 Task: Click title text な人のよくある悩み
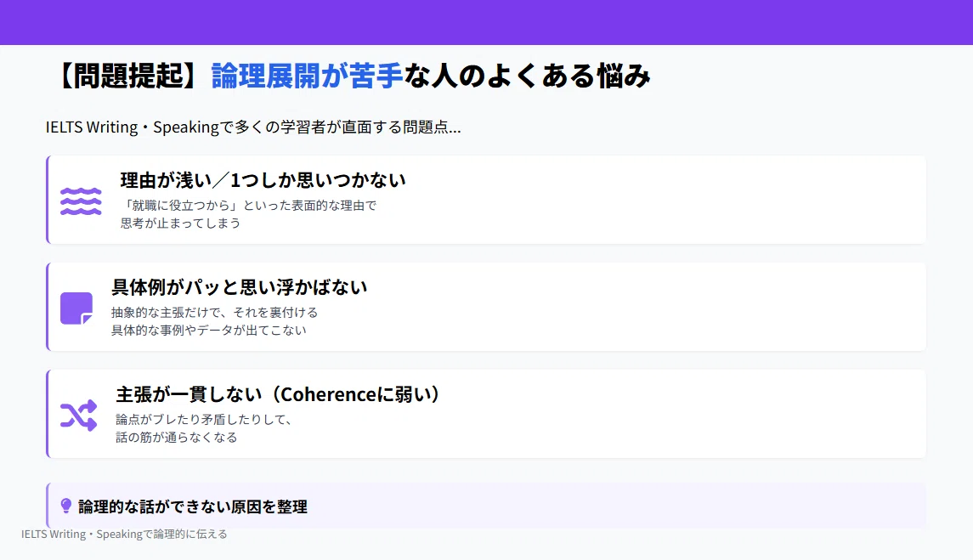tap(528, 76)
